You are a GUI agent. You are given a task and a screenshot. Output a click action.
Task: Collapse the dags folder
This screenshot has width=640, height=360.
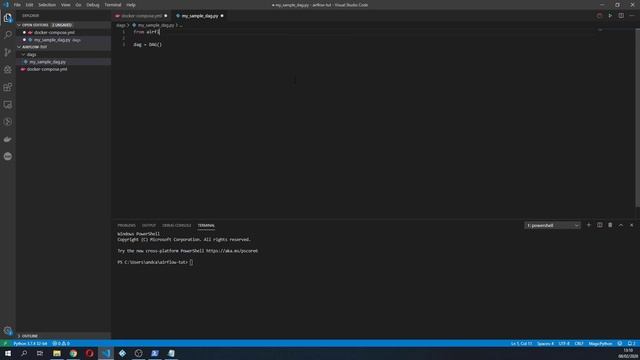23,54
